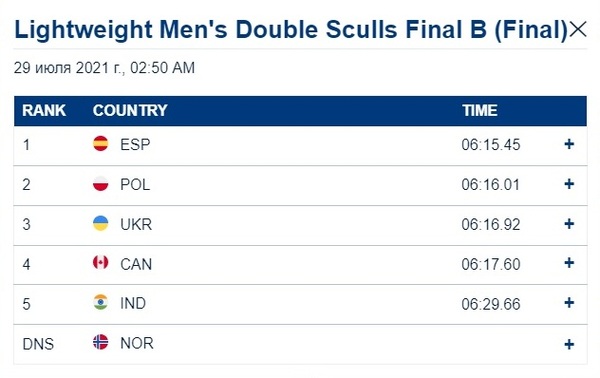Click the 06:15.45 winning time
Image resolution: width=600 pixels, height=378 pixels.
[x=491, y=145]
